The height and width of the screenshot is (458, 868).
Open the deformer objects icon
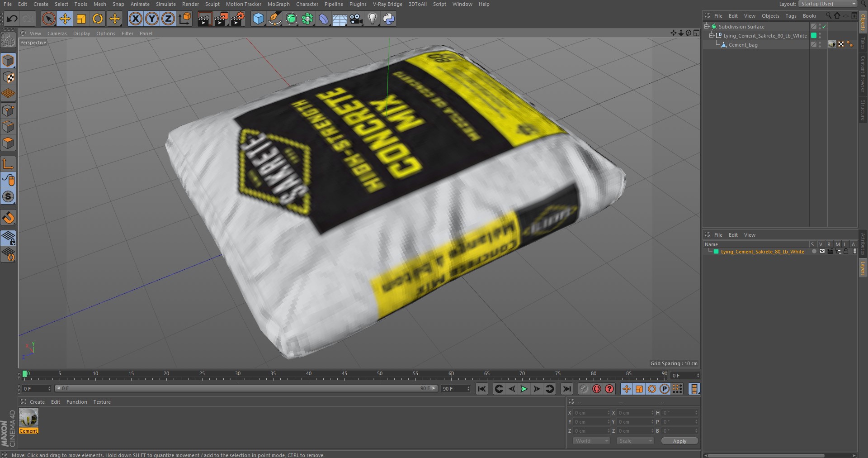click(x=324, y=19)
